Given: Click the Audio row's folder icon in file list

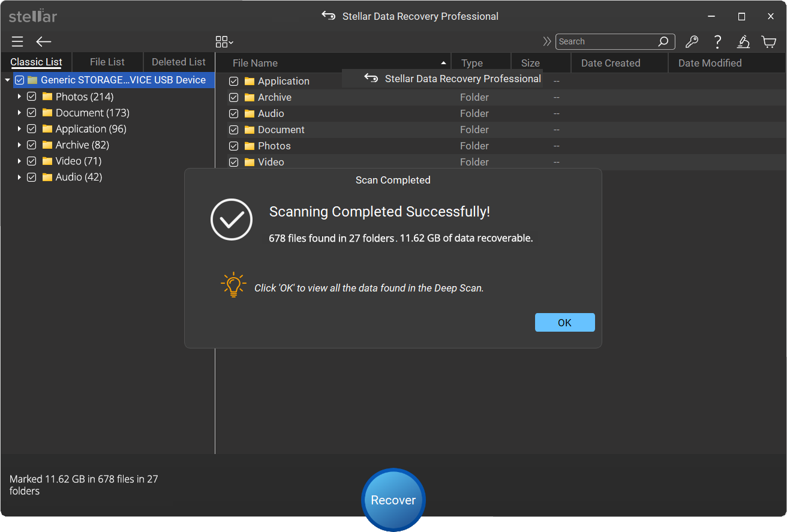Looking at the screenshot, I should coord(250,113).
